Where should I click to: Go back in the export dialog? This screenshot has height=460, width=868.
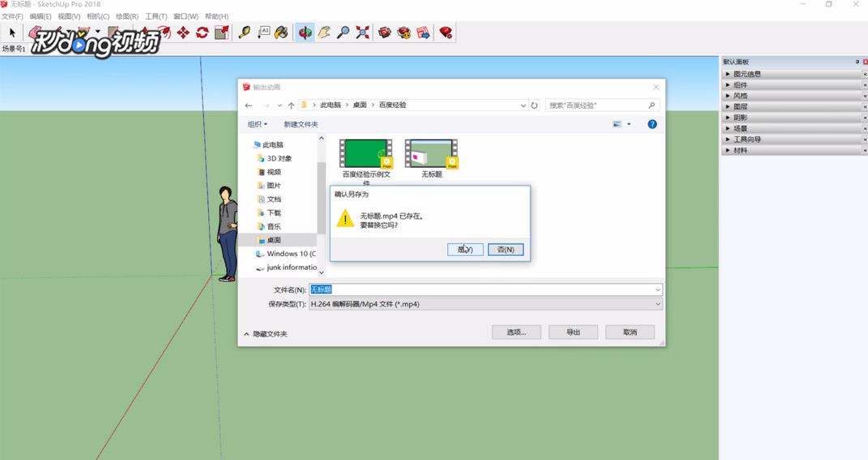tap(249, 105)
